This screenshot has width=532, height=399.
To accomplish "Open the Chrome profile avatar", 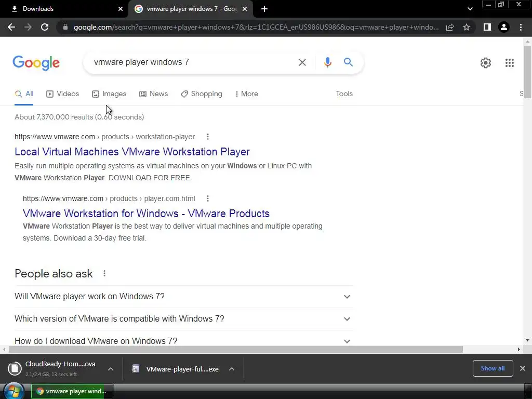I will pyautogui.click(x=504, y=27).
